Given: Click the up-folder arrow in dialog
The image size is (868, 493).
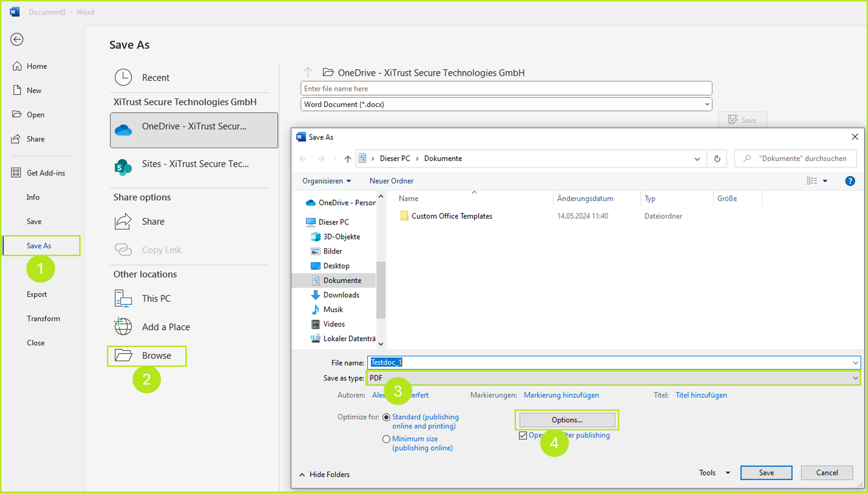Looking at the screenshot, I should (x=347, y=159).
